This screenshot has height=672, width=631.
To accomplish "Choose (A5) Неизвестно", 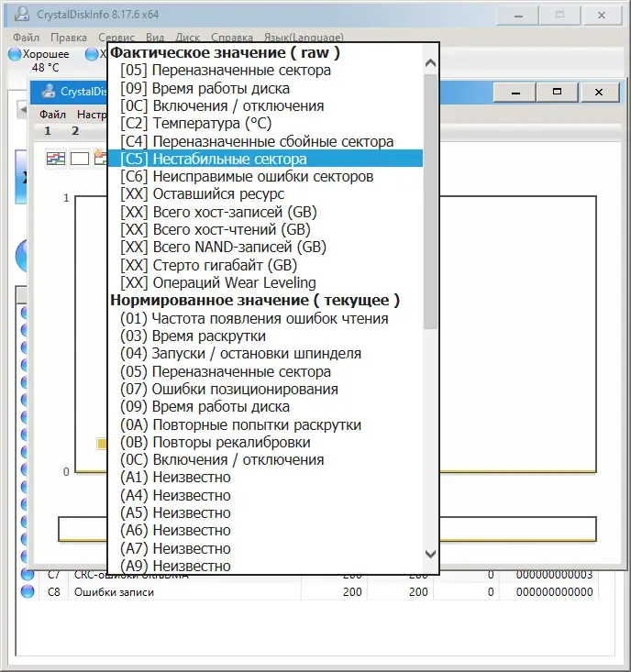I will point(265,513).
